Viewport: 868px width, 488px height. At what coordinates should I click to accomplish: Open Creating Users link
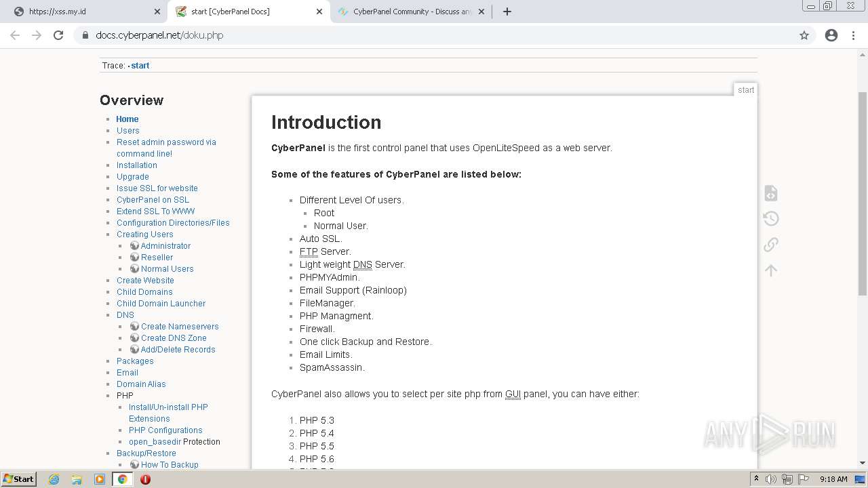point(145,235)
